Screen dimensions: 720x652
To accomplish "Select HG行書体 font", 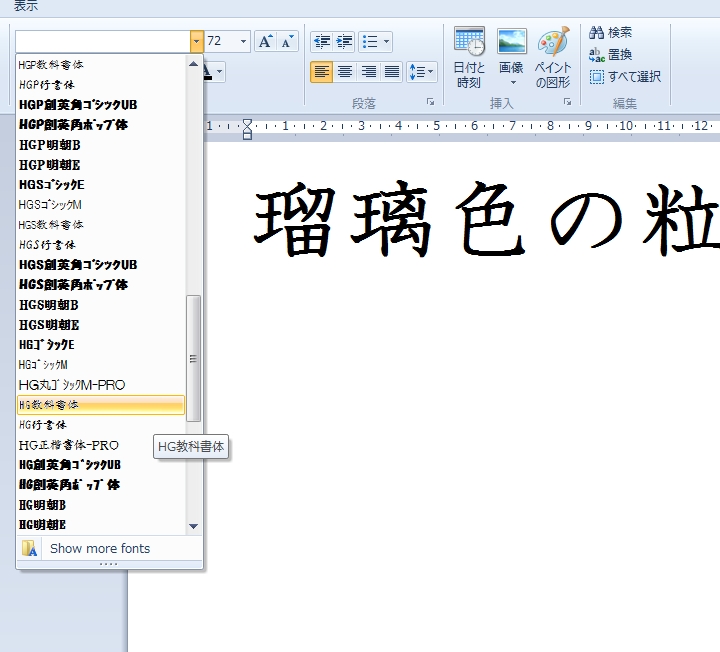I will 101,425.
